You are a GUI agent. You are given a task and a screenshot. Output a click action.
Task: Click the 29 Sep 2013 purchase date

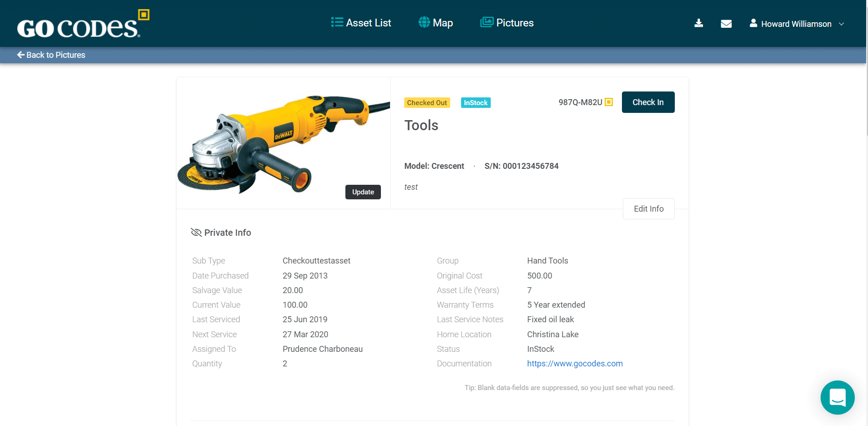coord(305,276)
